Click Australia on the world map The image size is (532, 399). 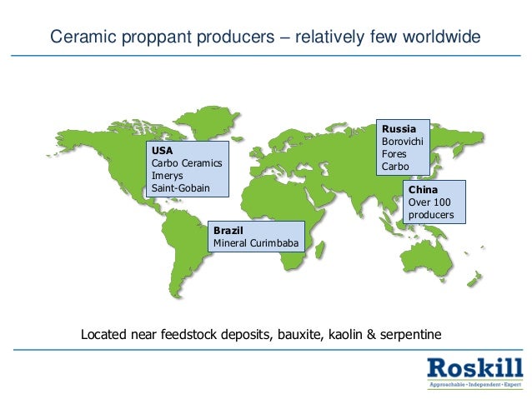pos(426,257)
